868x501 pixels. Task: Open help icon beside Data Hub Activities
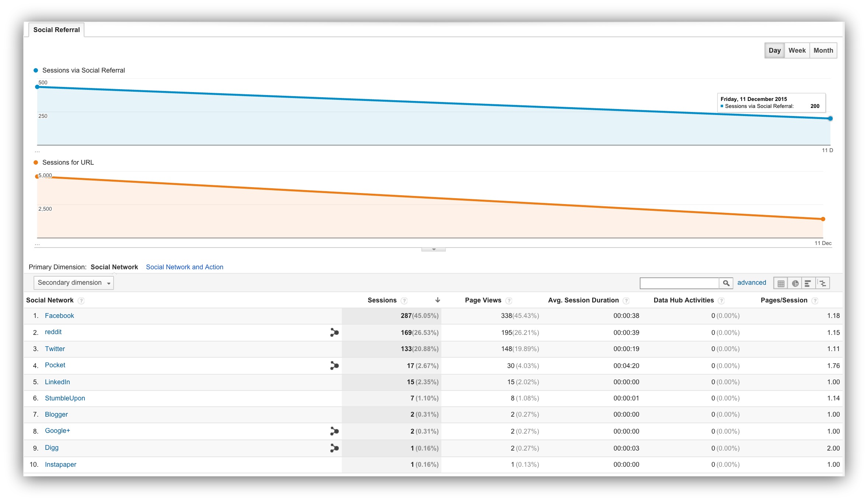click(721, 301)
